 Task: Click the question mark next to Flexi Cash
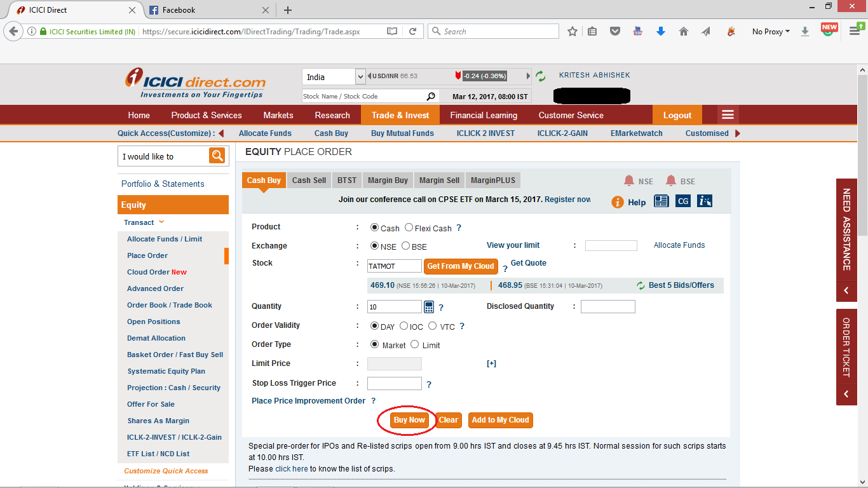pos(459,227)
